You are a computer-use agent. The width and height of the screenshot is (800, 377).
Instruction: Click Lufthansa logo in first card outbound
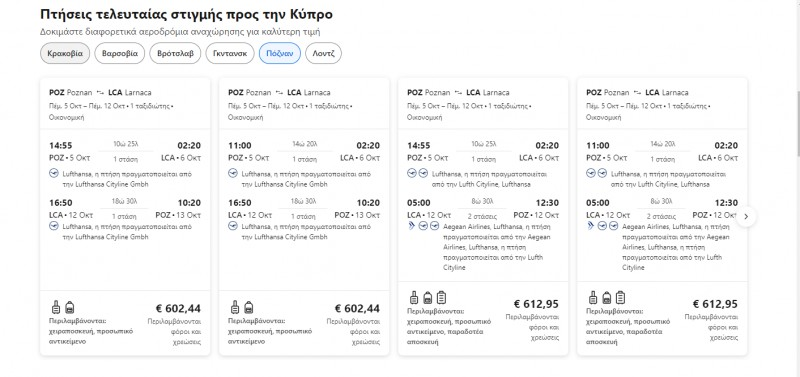54,173
